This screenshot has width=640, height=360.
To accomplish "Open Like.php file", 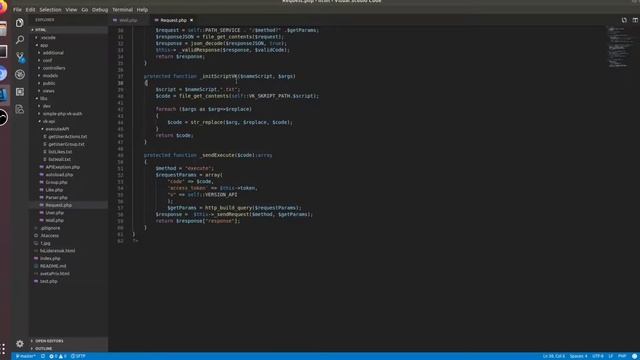I will (x=54, y=190).
